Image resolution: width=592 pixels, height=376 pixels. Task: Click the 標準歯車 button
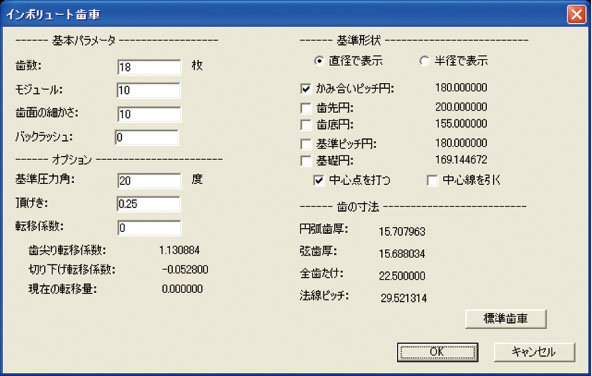tap(506, 319)
